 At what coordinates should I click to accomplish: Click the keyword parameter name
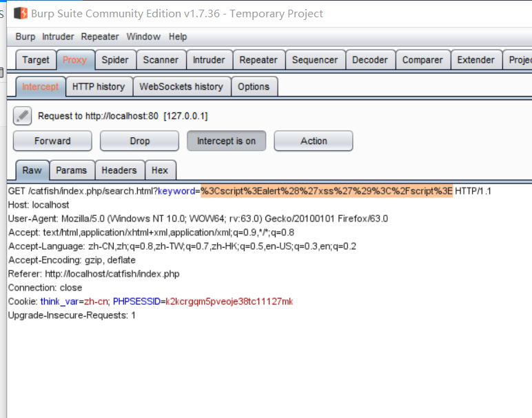tap(176, 191)
